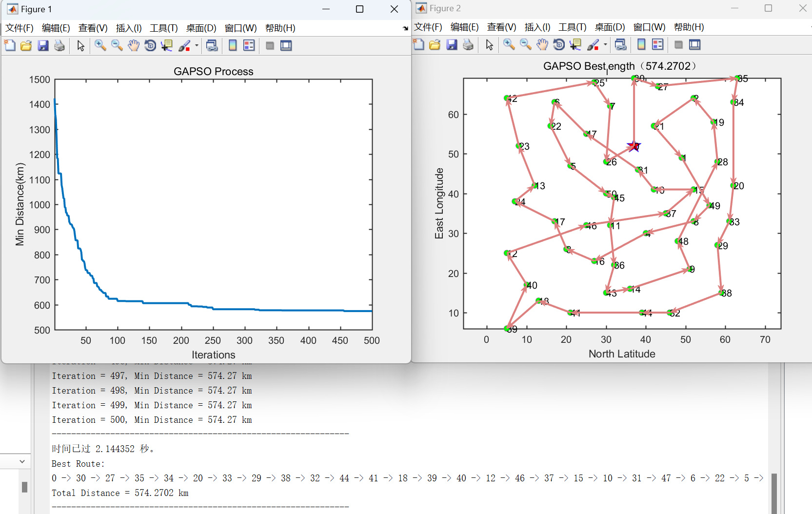Screen dimensions: 812x514
Task: Open 桌面(D) menu in Figure 2
Action: [x=610, y=27]
